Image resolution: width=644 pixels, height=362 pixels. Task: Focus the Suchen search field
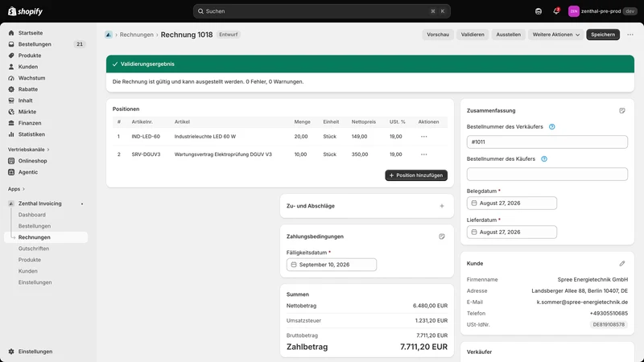321,11
